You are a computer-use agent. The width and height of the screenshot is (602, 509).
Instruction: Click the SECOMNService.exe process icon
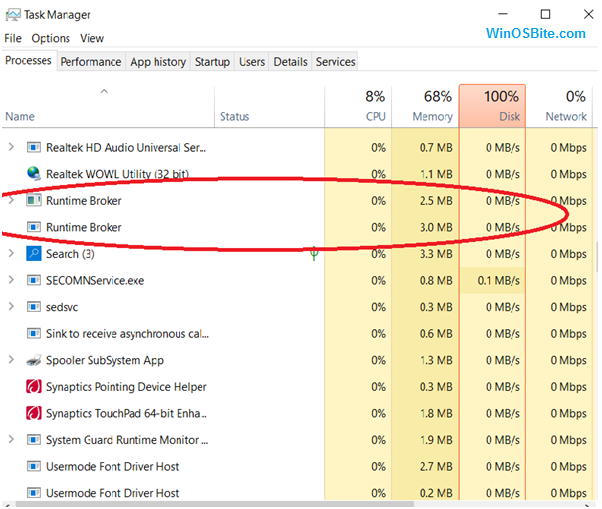pos(34,280)
